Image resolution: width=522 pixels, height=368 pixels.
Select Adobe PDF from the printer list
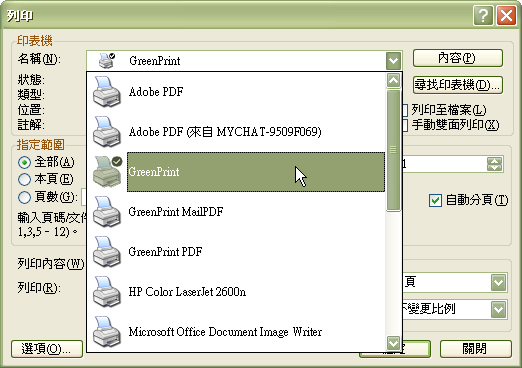pos(236,92)
